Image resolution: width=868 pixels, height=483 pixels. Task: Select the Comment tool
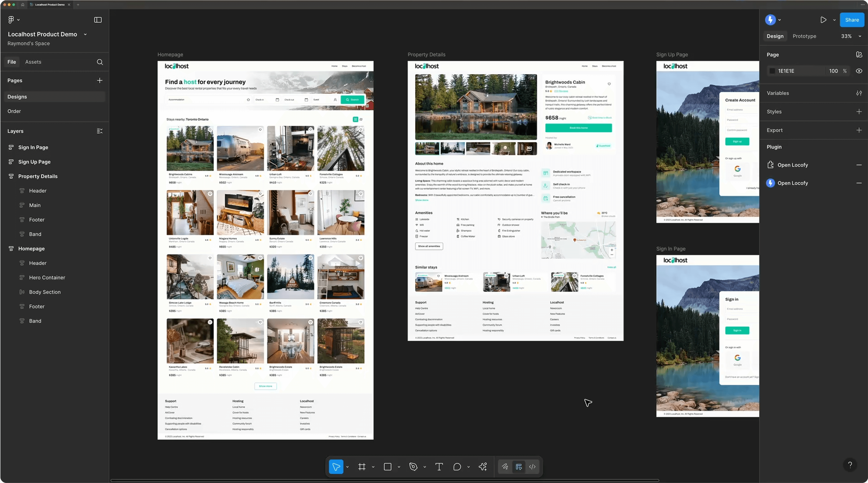coord(457,467)
